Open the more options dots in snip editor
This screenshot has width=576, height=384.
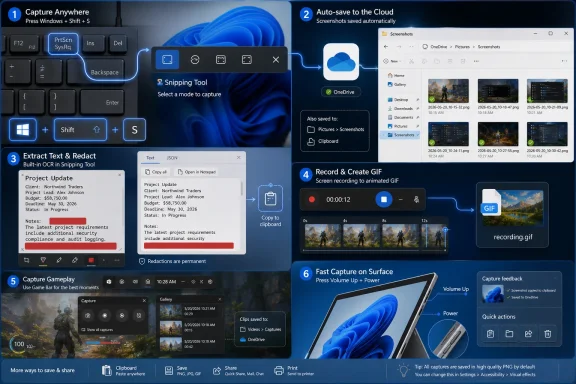click(117, 260)
